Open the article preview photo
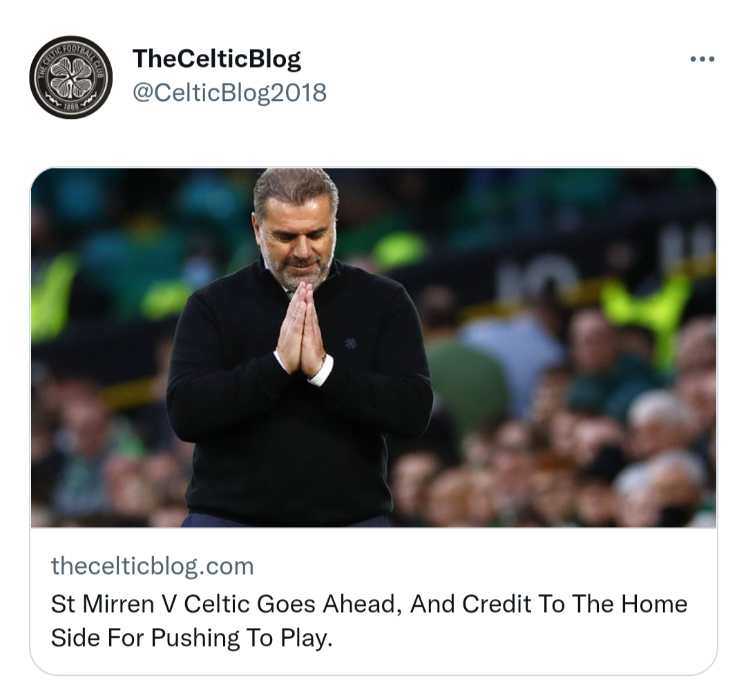Image resolution: width=746 pixels, height=700 pixels. (x=374, y=348)
